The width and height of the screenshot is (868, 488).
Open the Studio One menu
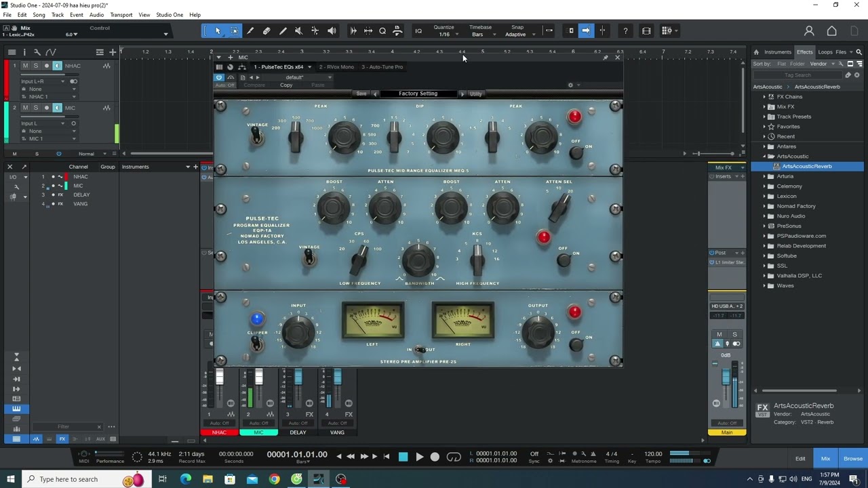coord(170,15)
